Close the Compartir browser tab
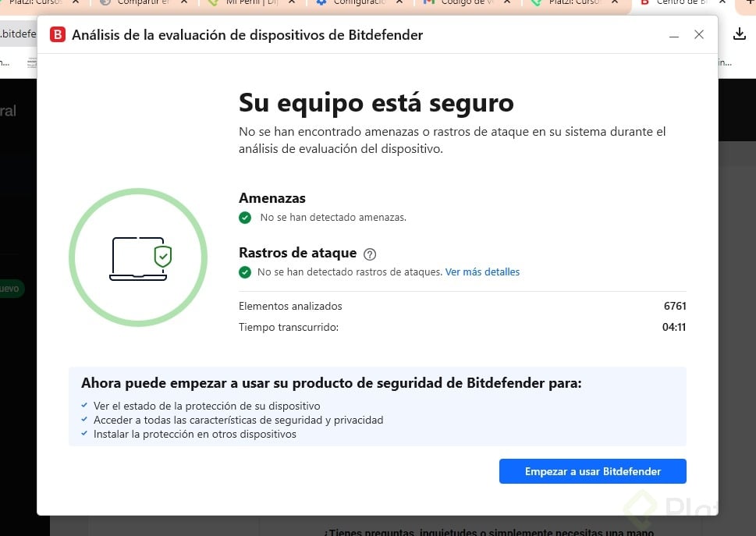The image size is (756, 536). 184,2
